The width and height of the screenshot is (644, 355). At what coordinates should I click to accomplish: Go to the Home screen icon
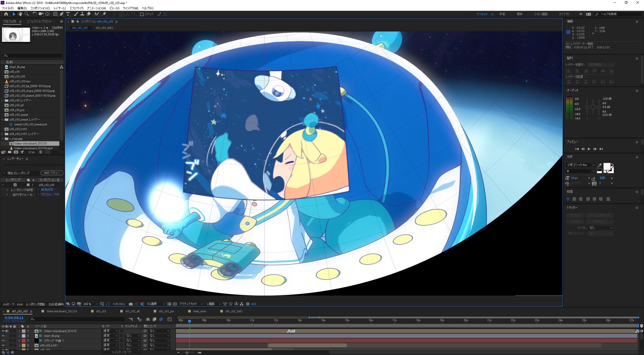[6, 14]
